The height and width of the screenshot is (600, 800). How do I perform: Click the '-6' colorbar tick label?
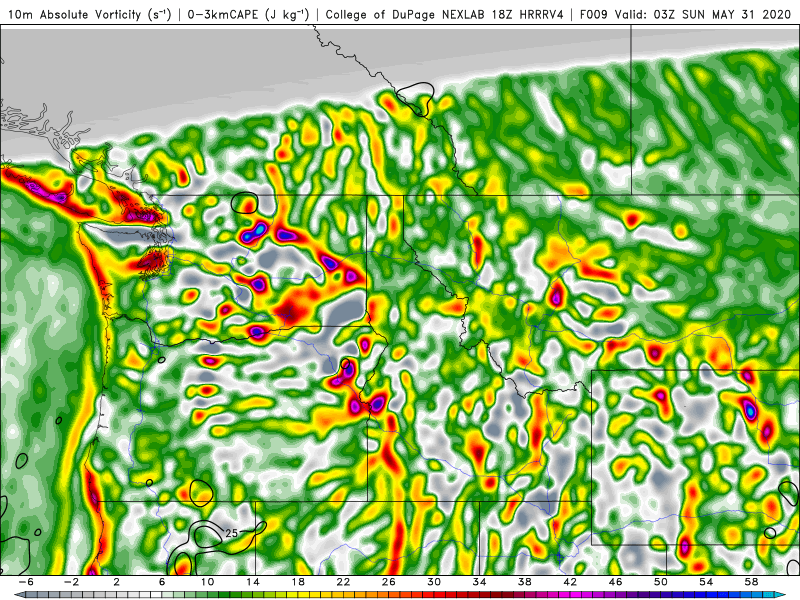point(26,582)
